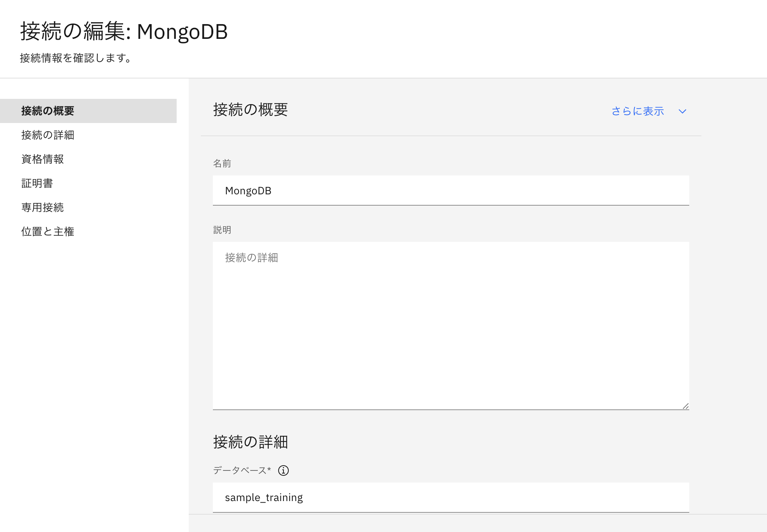Click the 名前 field containing MongoDB
Image resolution: width=767 pixels, height=532 pixels.
(451, 191)
